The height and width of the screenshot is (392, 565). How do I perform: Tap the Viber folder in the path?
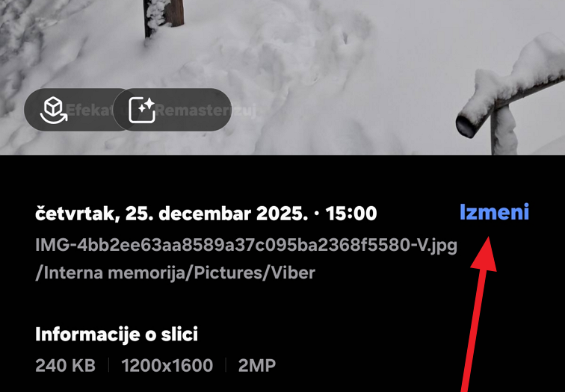tap(293, 273)
